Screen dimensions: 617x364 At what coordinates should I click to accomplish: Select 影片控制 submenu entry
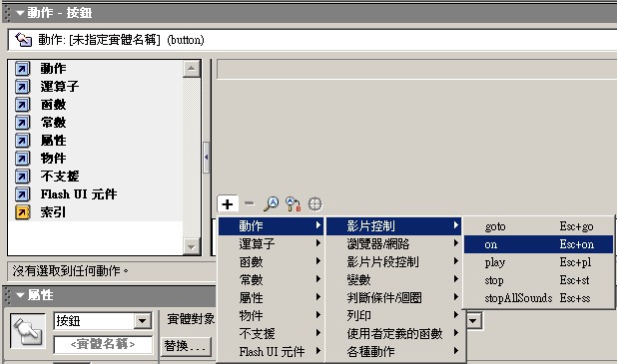coord(394,226)
